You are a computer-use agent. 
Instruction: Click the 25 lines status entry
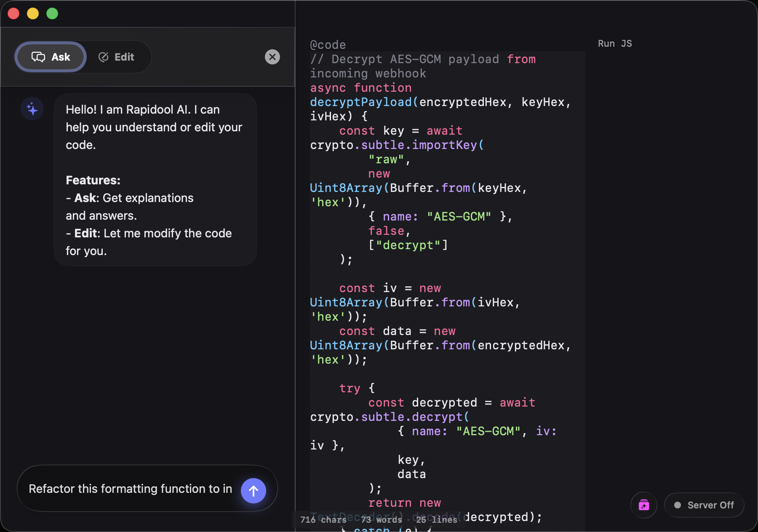pos(437,520)
